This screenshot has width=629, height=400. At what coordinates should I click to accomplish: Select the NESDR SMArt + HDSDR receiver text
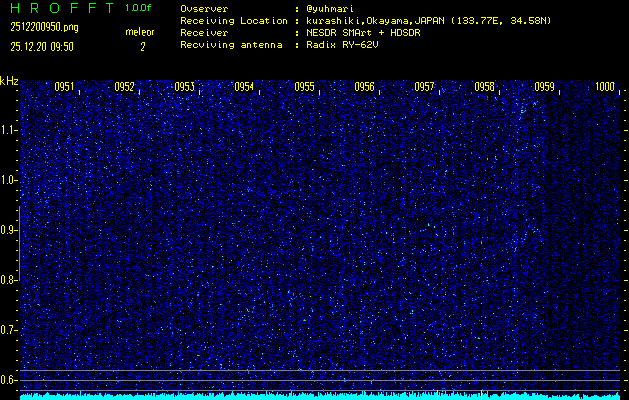point(366,32)
